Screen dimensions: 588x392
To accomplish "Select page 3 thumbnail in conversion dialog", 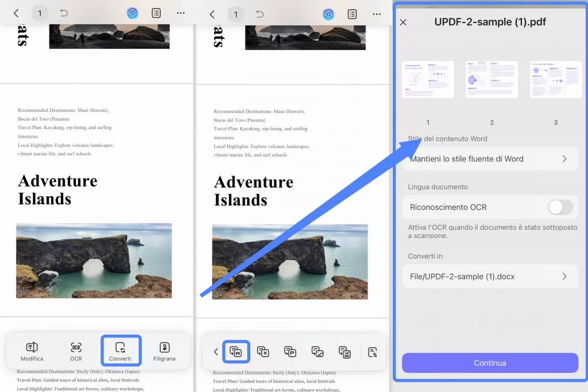I will point(555,79).
